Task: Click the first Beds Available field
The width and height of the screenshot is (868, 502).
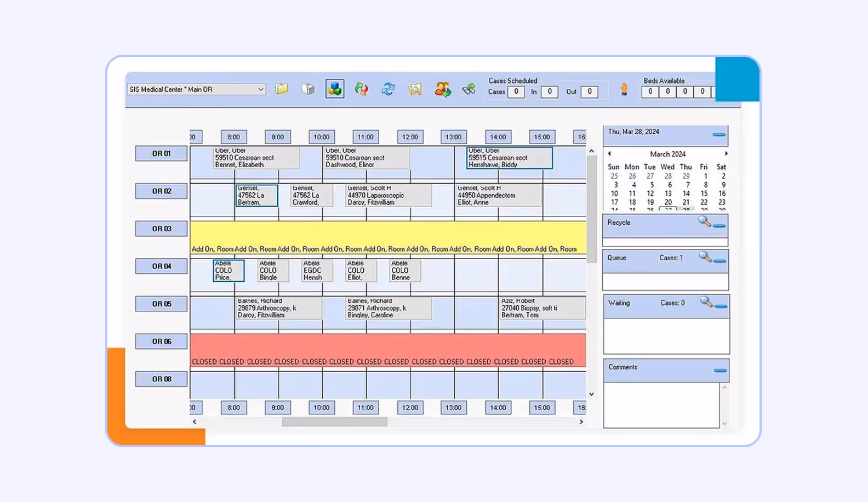Action: tap(650, 92)
